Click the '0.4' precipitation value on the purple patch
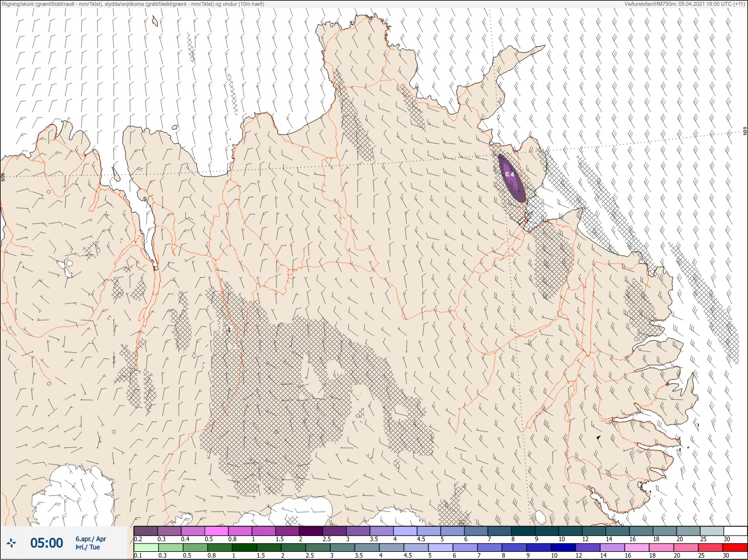748x560 pixels. pos(510,174)
